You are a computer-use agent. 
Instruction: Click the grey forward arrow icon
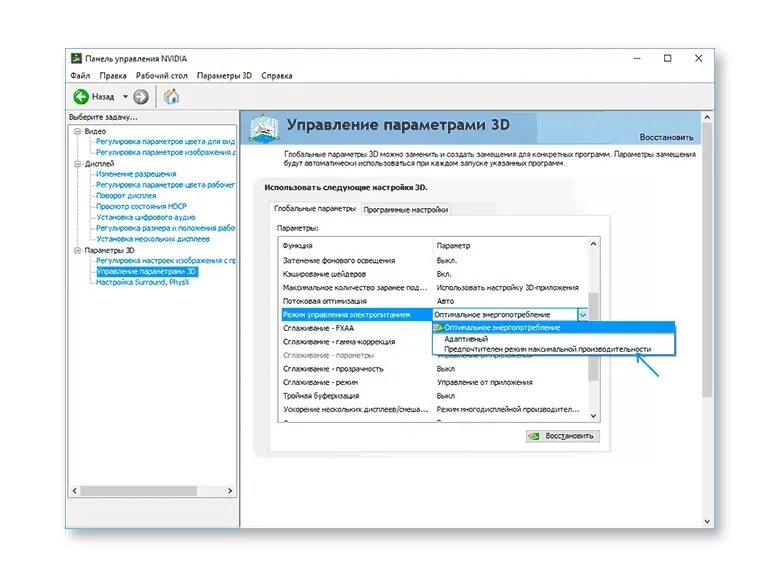click(141, 96)
